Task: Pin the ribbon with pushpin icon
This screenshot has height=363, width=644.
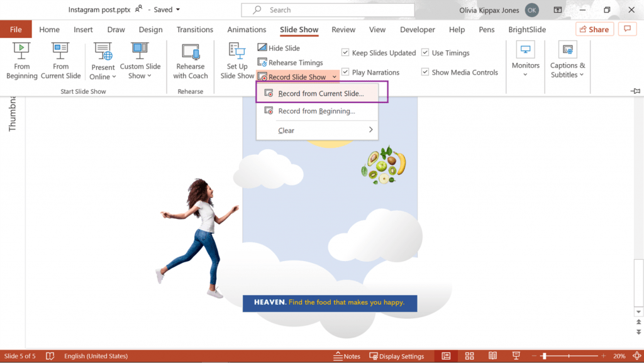Action: pos(635,91)
